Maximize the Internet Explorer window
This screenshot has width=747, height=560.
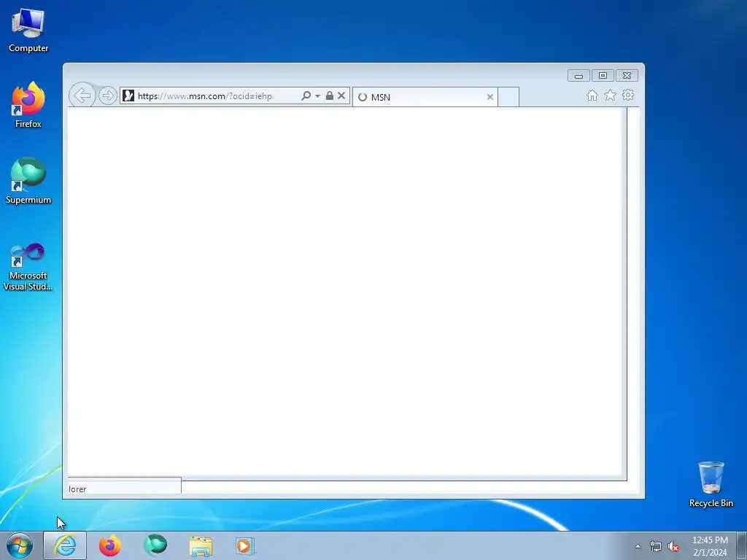(x=603, y=76)
